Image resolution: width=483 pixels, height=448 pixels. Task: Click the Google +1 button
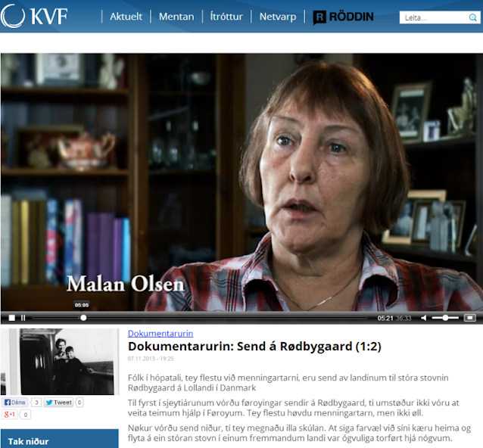coord(10,415)
